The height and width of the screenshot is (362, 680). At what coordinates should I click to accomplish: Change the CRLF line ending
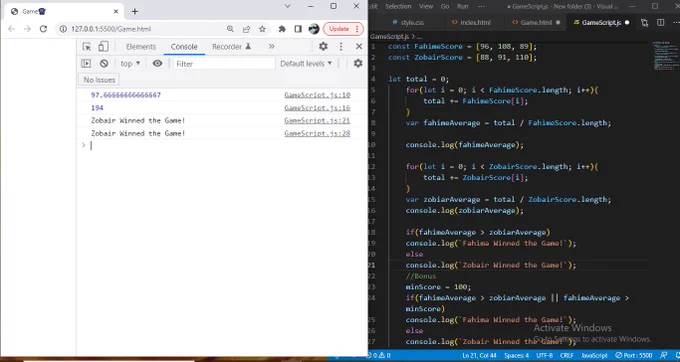pos(566,355)
